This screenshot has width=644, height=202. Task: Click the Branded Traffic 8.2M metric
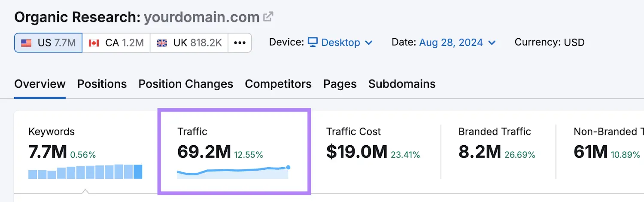tap(480, 152)
